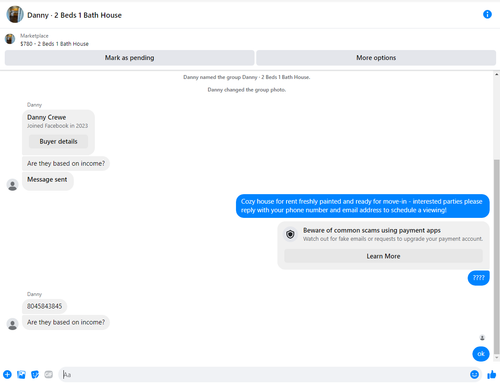This screenshot has height=387, width=500.
Task: Click the chat vertical scrollbar thumb
Action: pos(497,256)
